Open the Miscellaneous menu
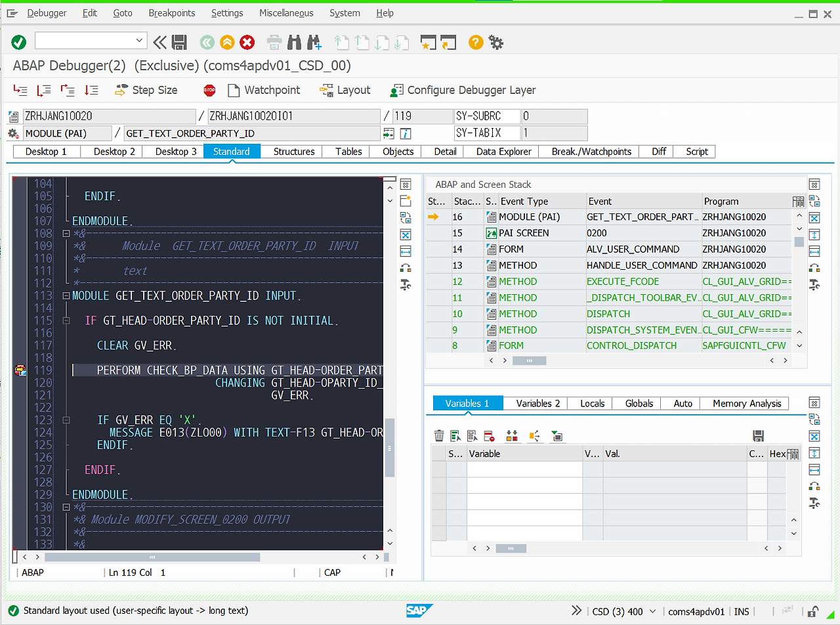The width and height of the screenshot is (840, 625). coord(286,12)
